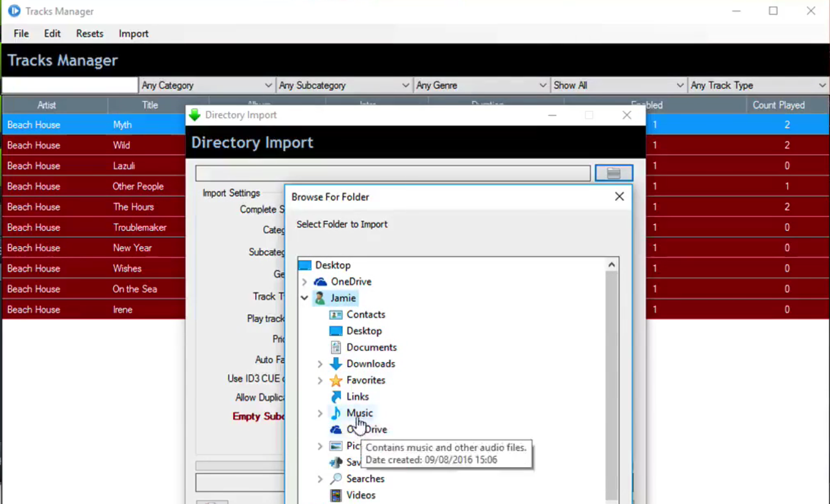Select the Favorites folder label
Viewport: 830px width, 504px height.
pos(366,380)
